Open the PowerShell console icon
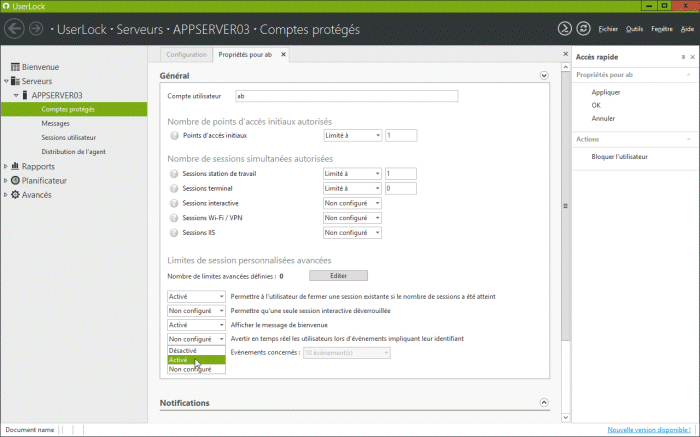This screenshot has width=700, height=437. pyautogui.click(x=564, y=29)
